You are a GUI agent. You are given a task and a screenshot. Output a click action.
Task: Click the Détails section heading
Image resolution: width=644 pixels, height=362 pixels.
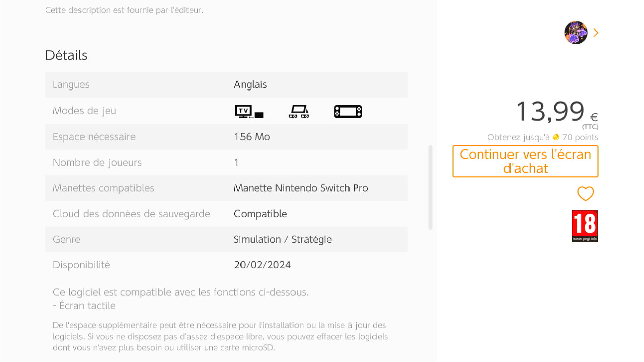click(66, 55)
